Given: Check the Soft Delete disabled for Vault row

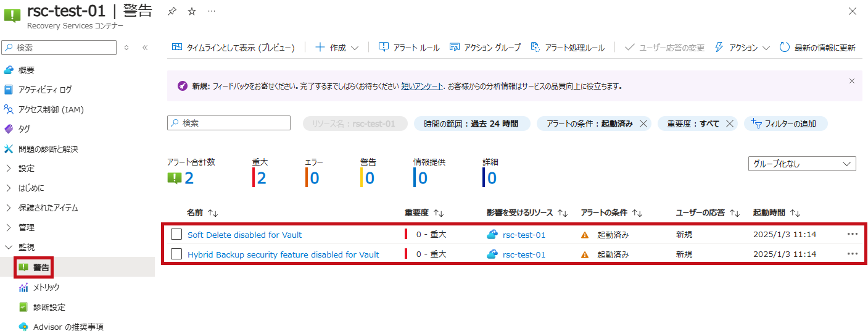Looking at the screenshot, I should point(176,234).
